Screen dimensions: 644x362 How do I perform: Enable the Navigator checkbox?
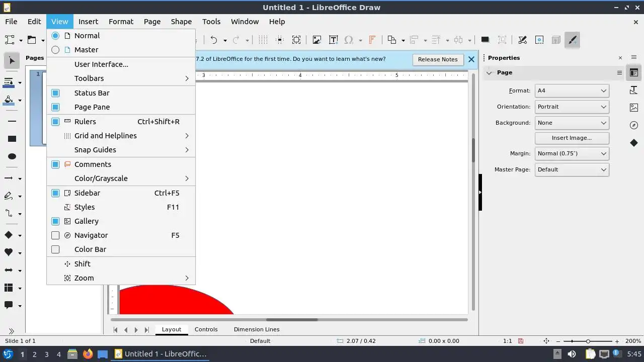coord(55,235)
